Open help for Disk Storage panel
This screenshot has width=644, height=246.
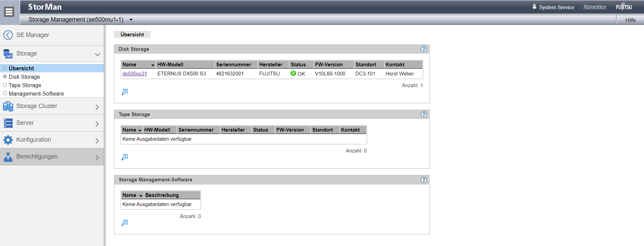tap(424, 49)
